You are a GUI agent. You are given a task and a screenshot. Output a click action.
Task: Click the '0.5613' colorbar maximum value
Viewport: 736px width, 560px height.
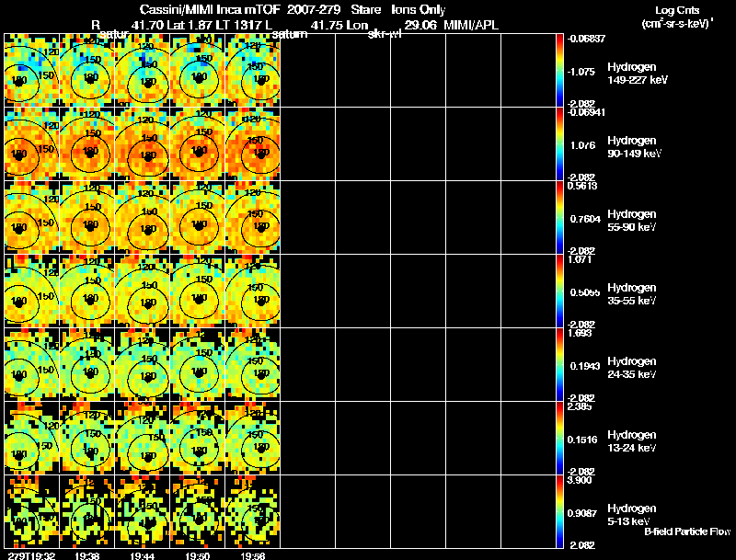(582, 186)
